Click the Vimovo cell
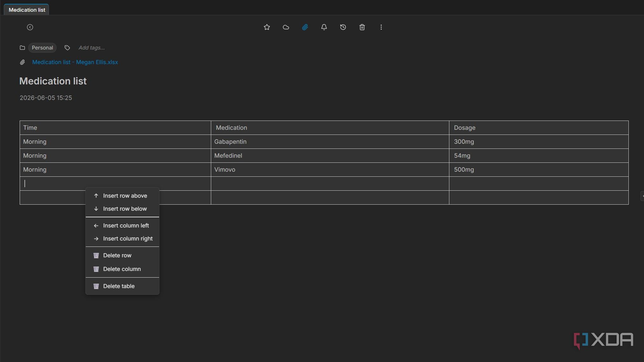Viewport: 644px width, 362px height. click(x=330, y=169)
